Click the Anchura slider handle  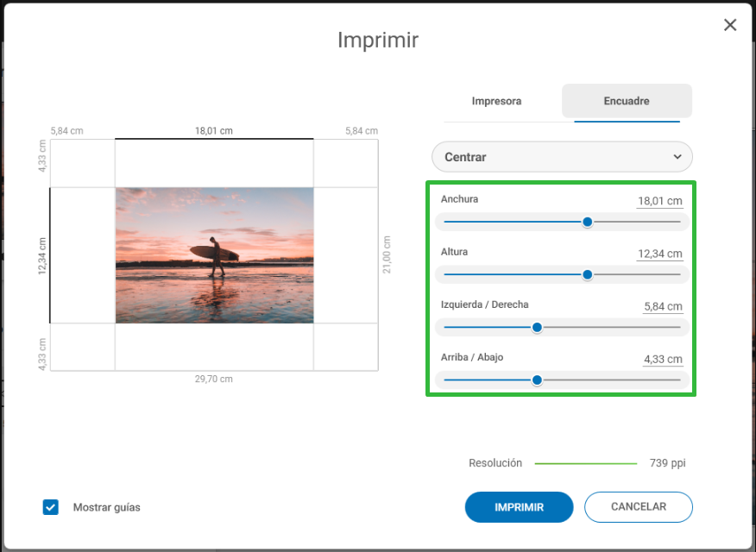click(587, 222)
